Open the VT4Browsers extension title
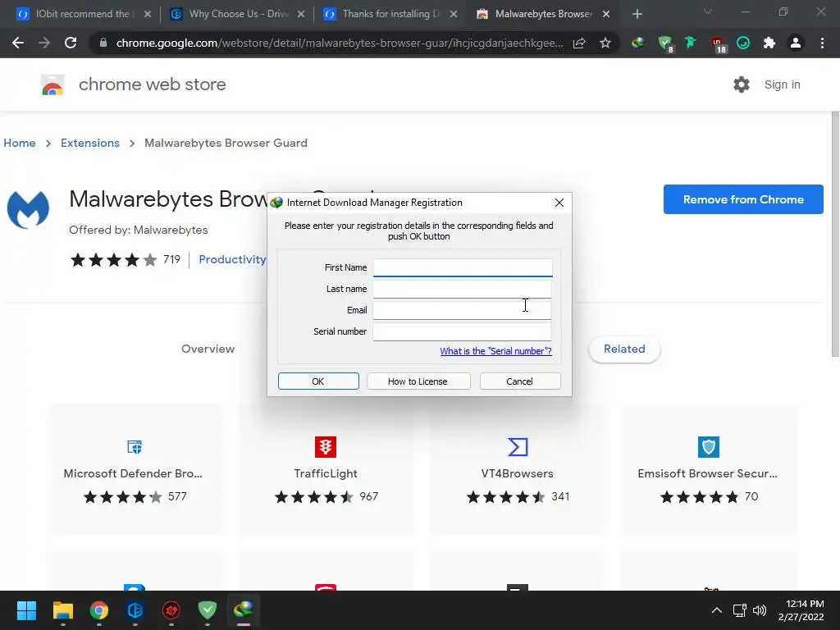 [x=517, y=473]
